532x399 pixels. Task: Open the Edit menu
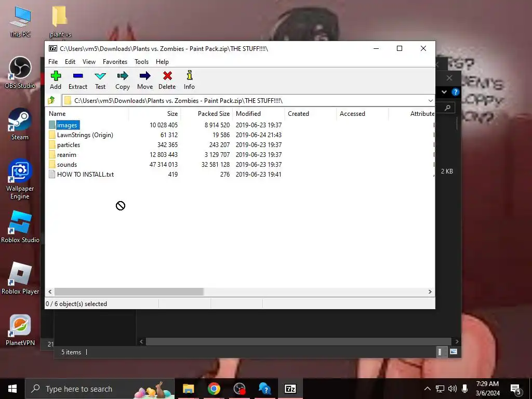click(70, 62)
